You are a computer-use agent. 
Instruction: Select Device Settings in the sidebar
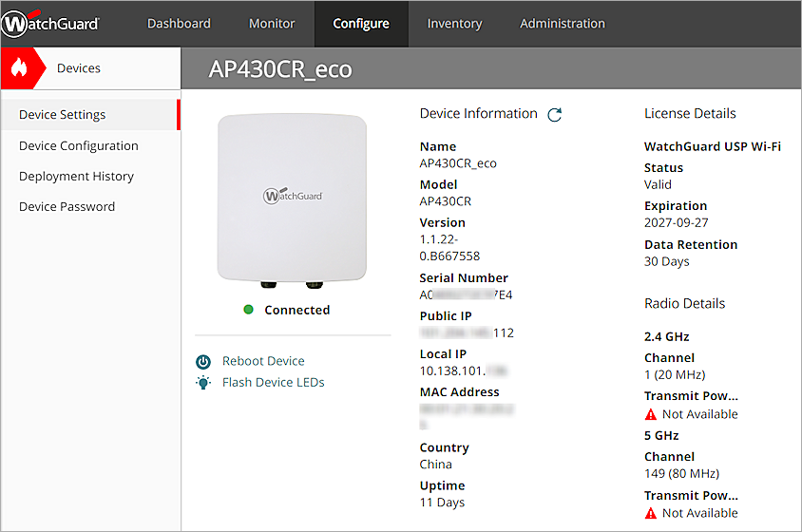pos(63,115)
